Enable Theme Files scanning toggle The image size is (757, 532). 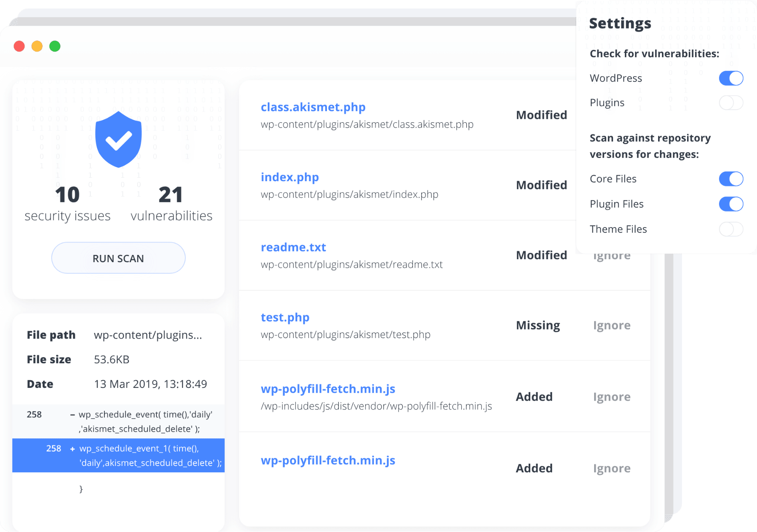pos(731,229)
